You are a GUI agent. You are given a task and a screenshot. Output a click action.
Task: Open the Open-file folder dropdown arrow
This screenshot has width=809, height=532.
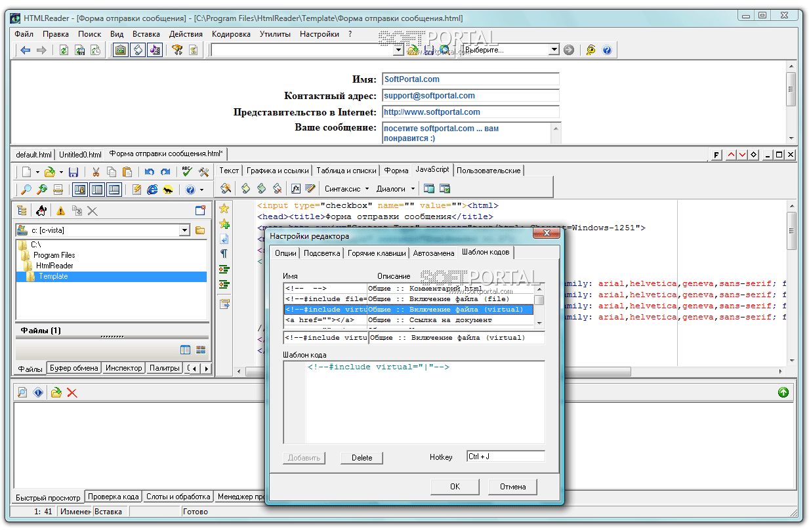pyautogui.click(x=61, y=172)
